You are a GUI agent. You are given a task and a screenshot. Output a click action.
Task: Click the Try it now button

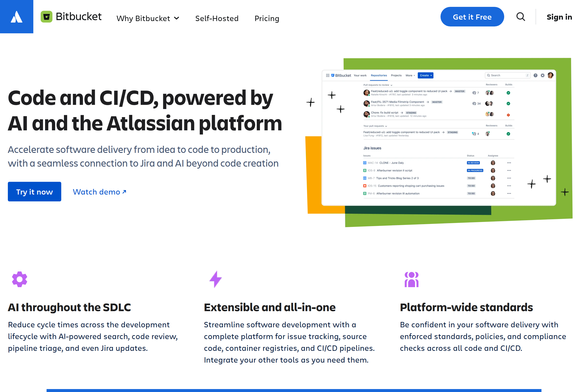point(35,192)
